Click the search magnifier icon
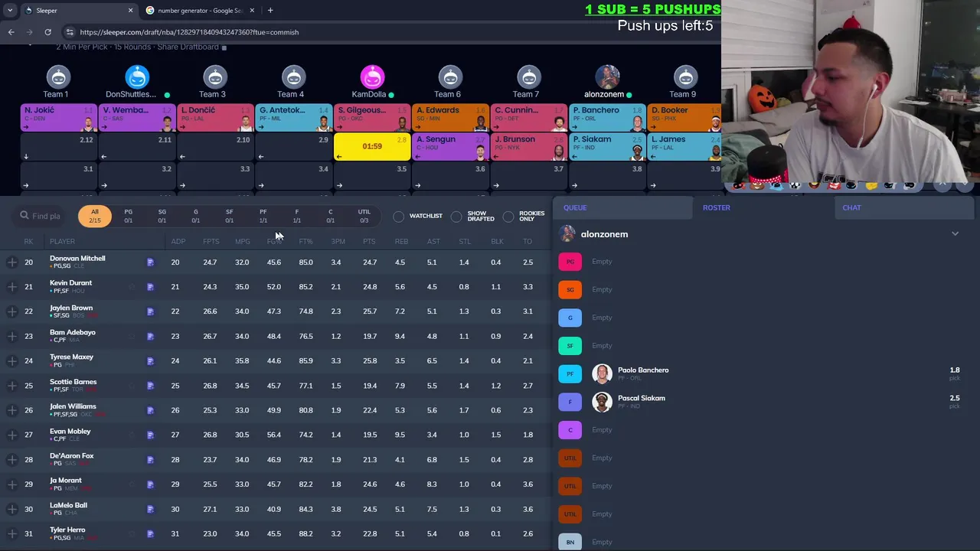Viewport: 980px width, 551px height. click(x=24, y=216)
